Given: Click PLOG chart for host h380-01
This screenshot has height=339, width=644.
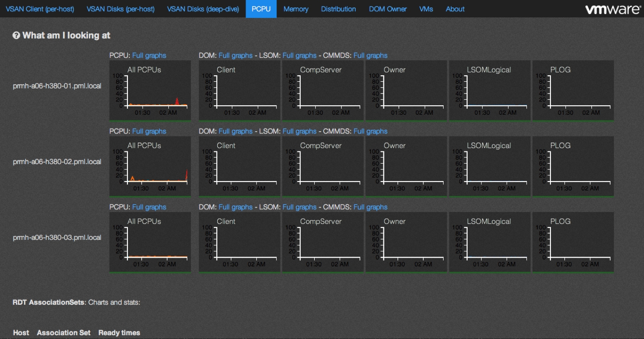Looking at the screenshot, I should pyautogui.click(x=573, y=90).
